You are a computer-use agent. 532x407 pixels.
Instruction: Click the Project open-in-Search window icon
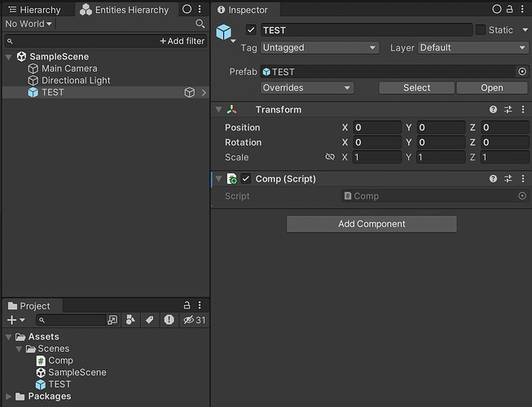coord(112,320)
